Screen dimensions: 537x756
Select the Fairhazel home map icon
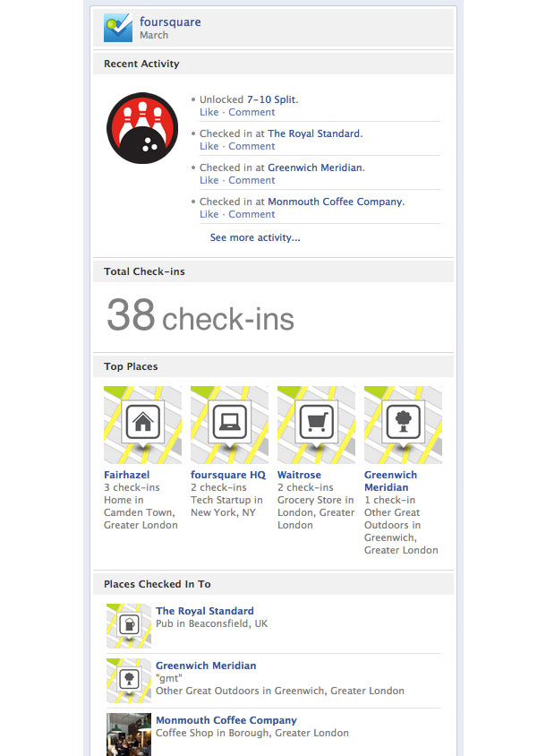pos(142,425)
